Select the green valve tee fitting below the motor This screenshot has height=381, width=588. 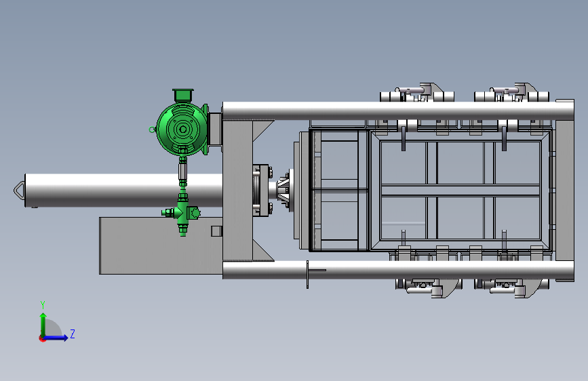pos(182,214)
